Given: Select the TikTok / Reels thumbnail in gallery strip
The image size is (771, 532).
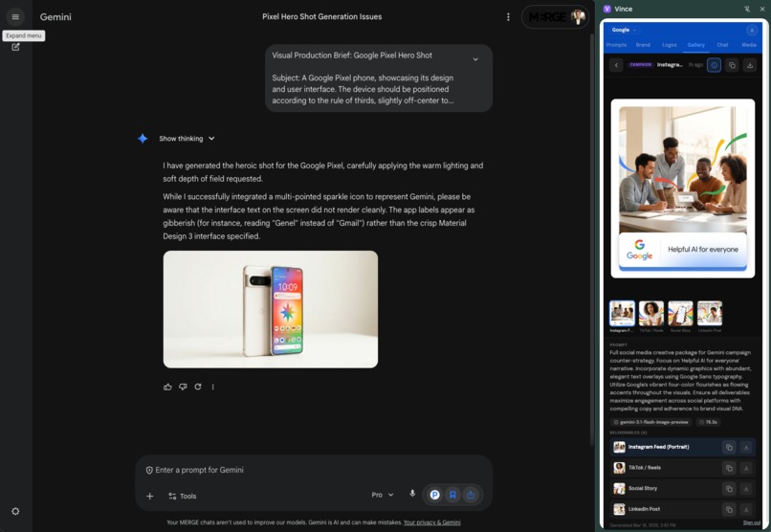Looking at the screenshot, I should point(651,313).
